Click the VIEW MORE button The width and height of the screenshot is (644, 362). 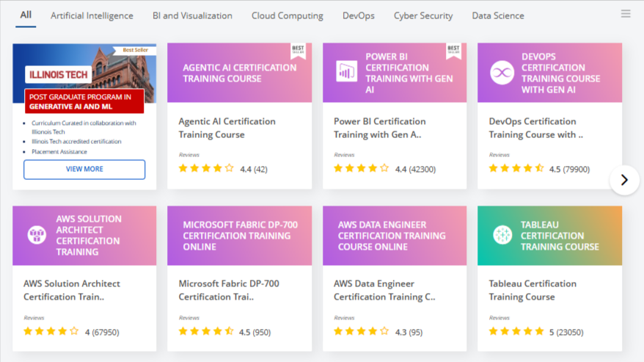tap(84, 170)
